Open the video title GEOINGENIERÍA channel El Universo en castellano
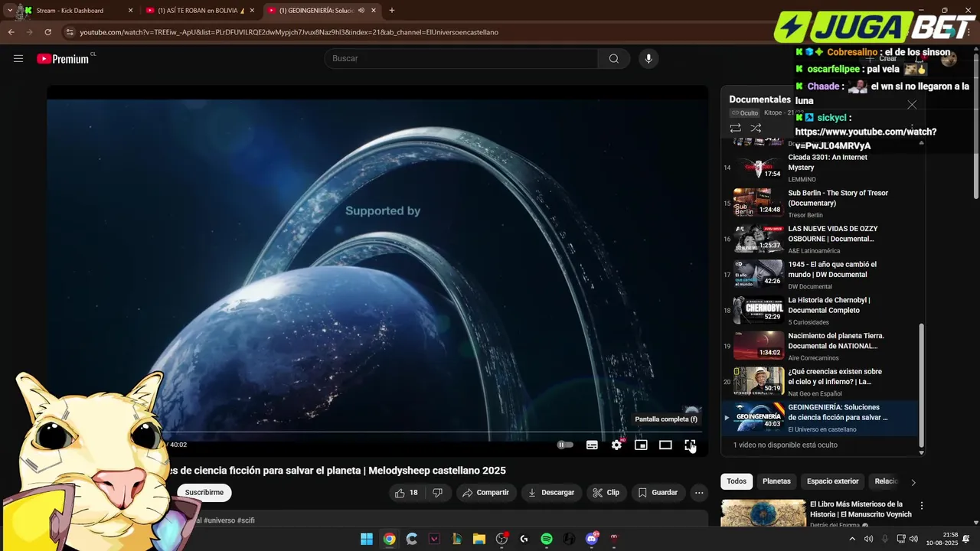The image size is (980, 551). pos(822,429)
